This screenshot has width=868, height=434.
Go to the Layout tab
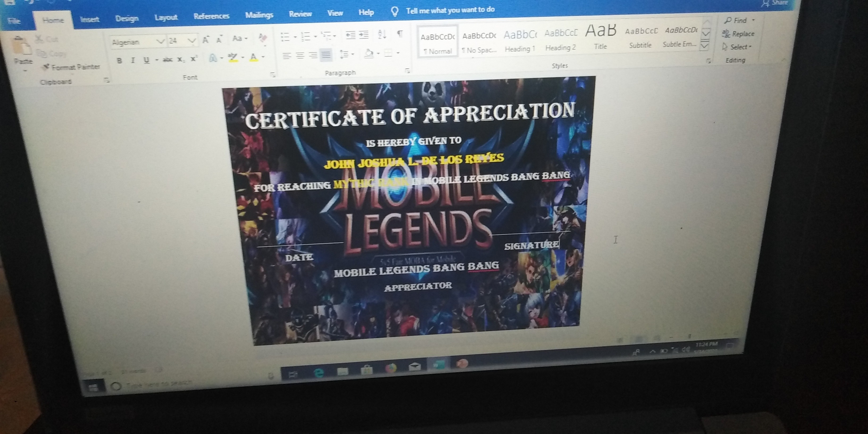point(166,17)
